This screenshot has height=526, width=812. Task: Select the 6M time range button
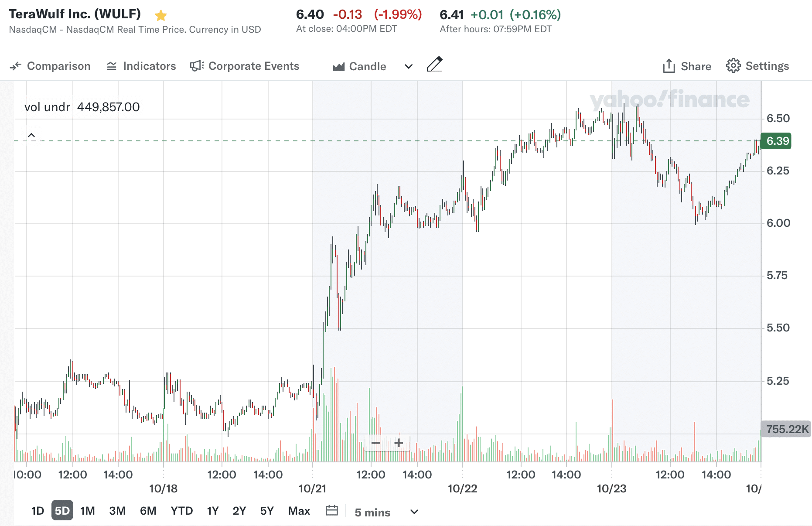pyautogui.click(x=149, y=510)
